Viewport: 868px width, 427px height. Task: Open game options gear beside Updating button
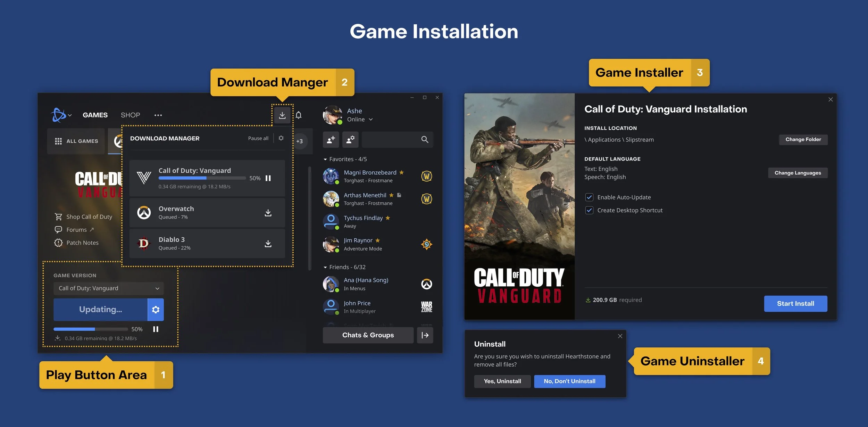pos(156,310)
